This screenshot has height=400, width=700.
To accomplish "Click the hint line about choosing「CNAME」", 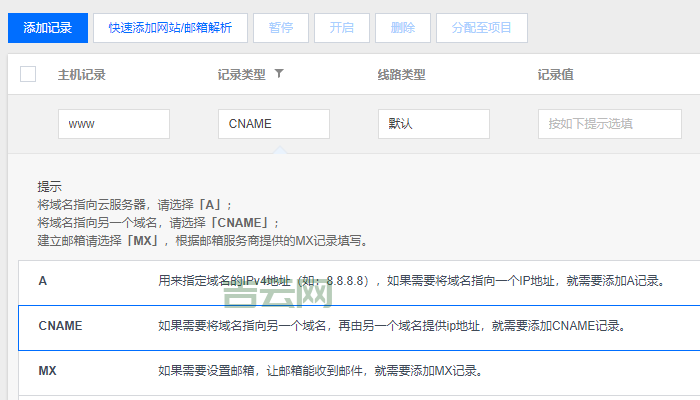I will 158,223.
